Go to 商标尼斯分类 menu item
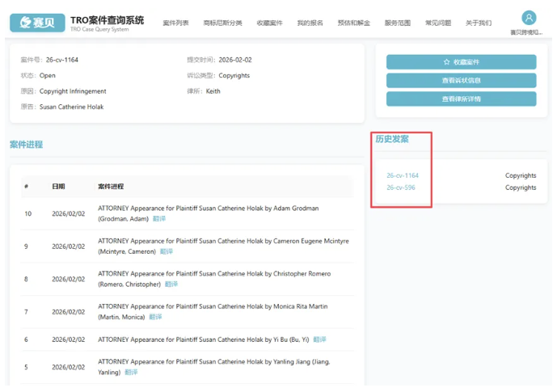Viewport: 557px width, 392px height. (222, 23)
